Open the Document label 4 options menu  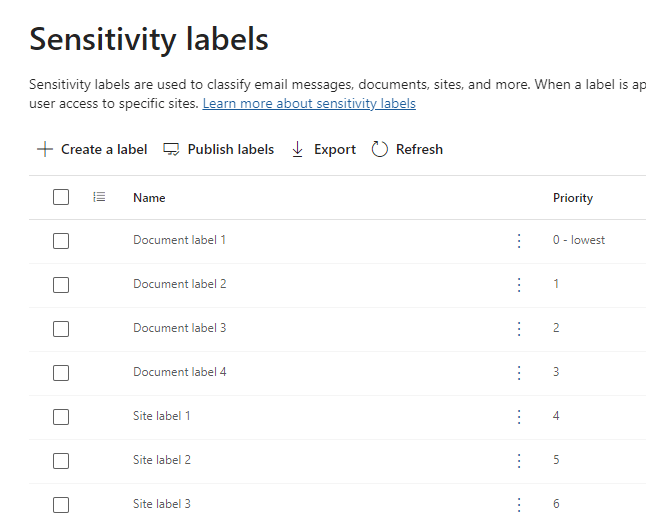point(519,372)
